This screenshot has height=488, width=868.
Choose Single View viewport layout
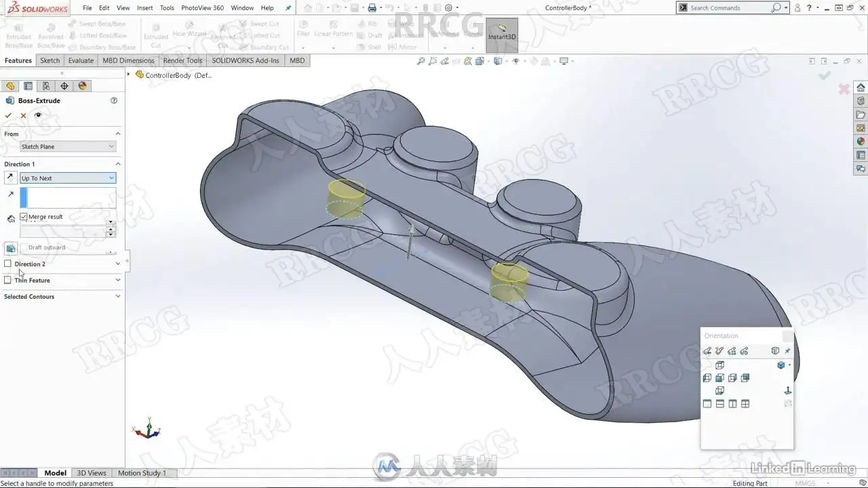pos(707,404)
